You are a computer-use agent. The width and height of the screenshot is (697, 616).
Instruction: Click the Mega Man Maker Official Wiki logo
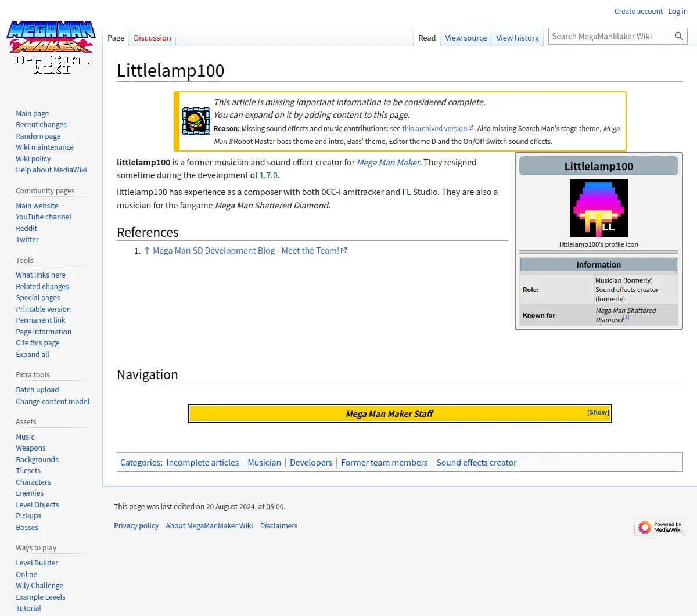(x=51, y=48)
